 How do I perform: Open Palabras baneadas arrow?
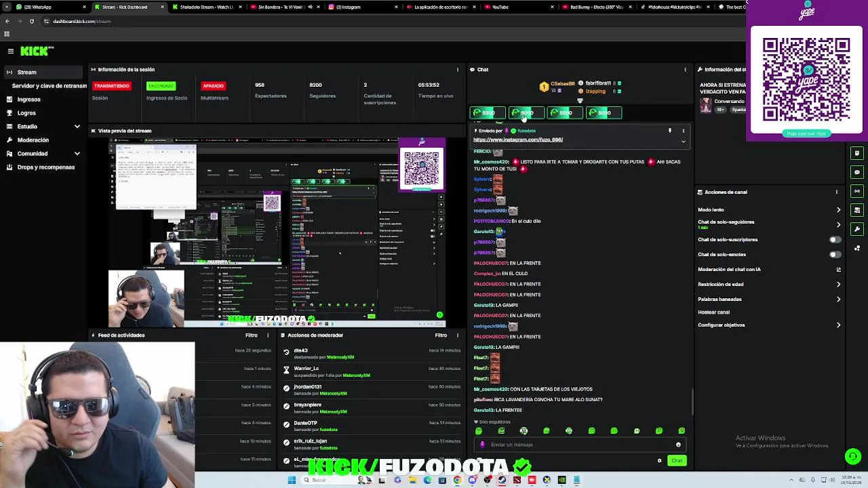click(x=838, y=299)
